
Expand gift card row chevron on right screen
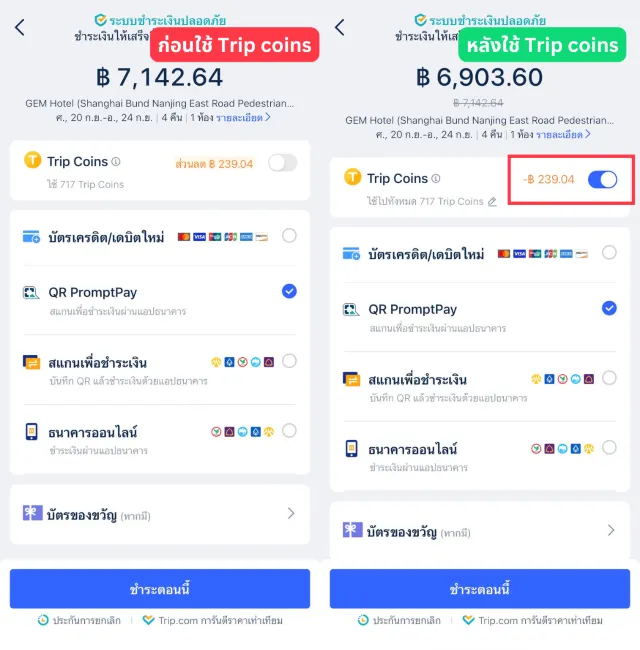tap(611, 530)
